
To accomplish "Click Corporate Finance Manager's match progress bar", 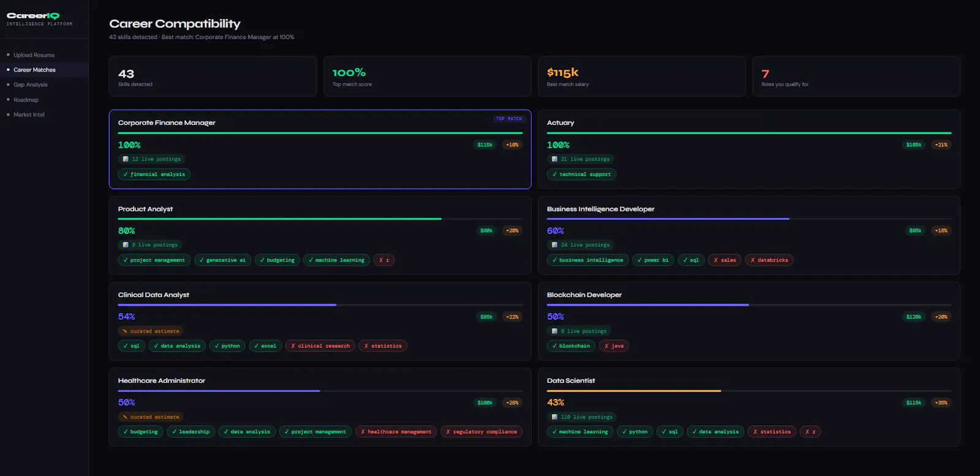I will pos(320,133).
